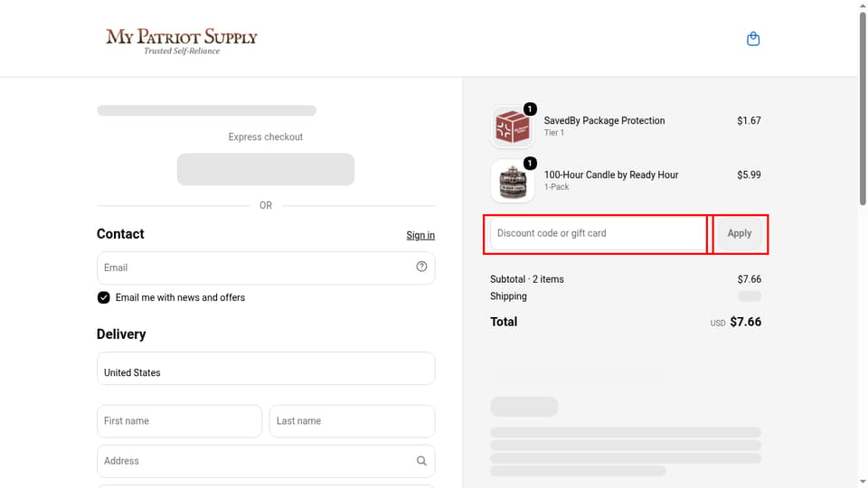Click the 1-Pack variant text
868x488 pixels.
click(x=556, y=187)
